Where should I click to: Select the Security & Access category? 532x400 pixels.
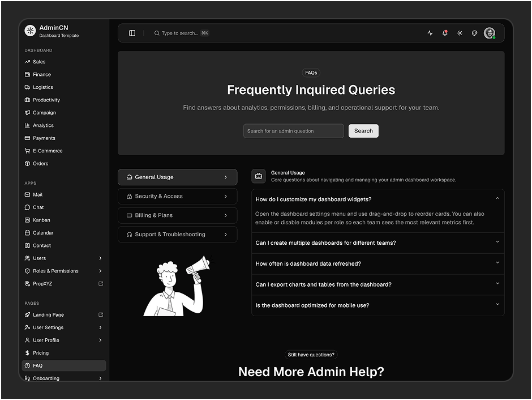(178, 196)
